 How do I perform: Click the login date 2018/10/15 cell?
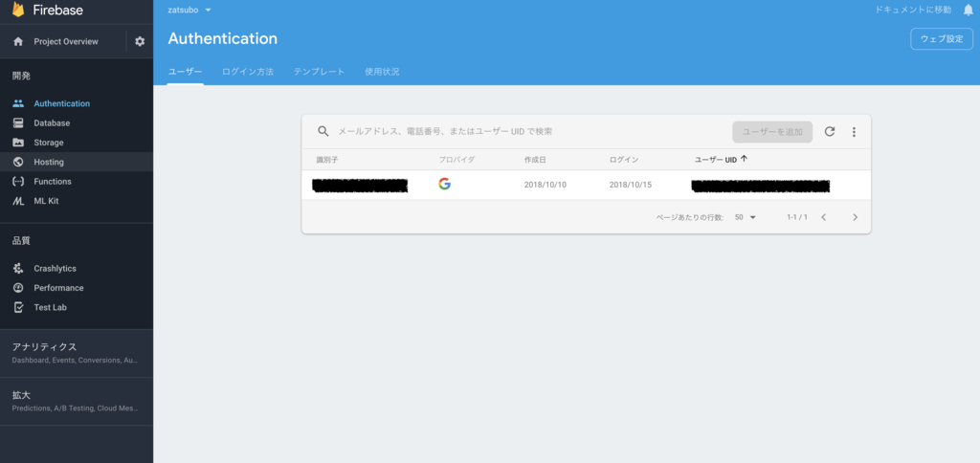pyautogui.click(x=630, y=185)
